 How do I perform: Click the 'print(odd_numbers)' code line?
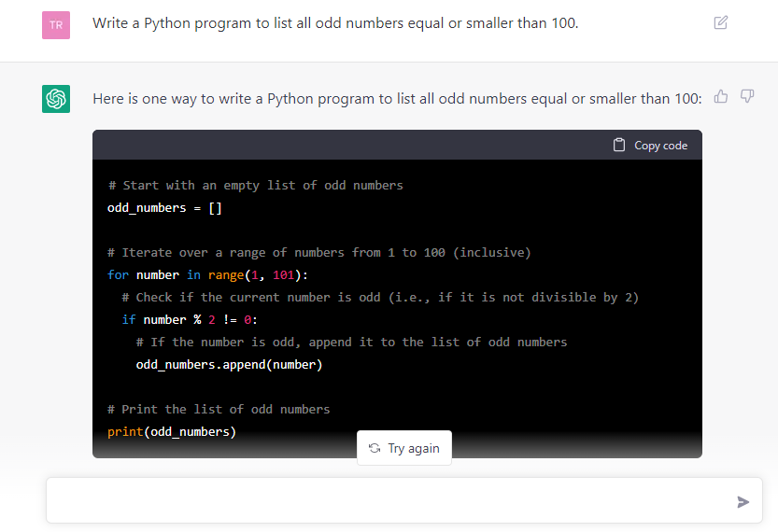172,431
